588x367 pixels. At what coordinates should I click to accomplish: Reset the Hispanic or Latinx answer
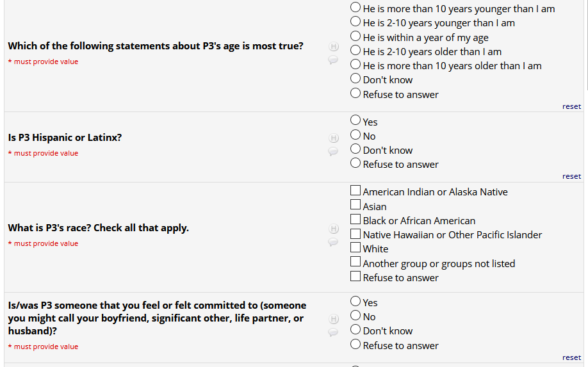pyautogui.click(x=571, y=176)
